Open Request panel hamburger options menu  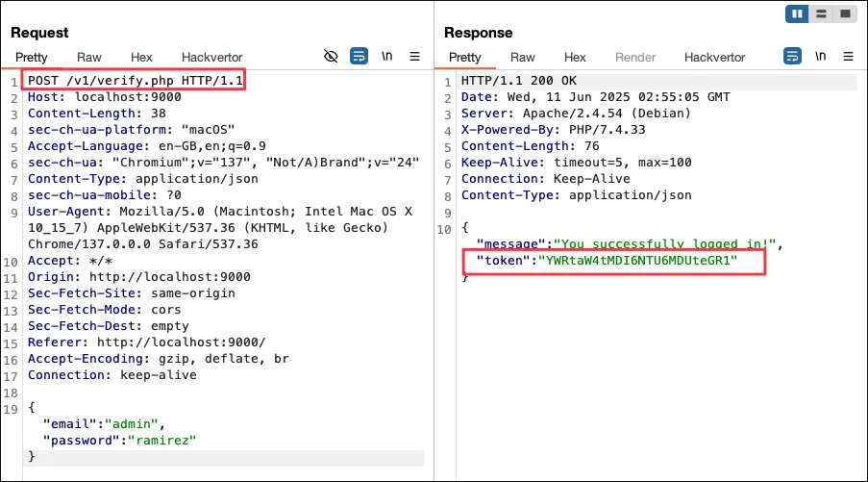415,57
